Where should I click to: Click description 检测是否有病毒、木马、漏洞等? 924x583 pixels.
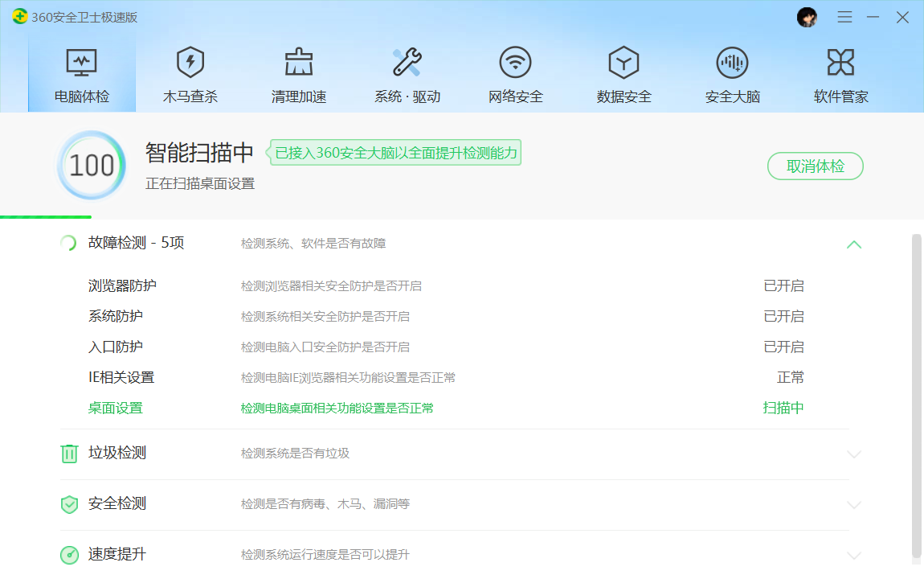coord(325,504)
